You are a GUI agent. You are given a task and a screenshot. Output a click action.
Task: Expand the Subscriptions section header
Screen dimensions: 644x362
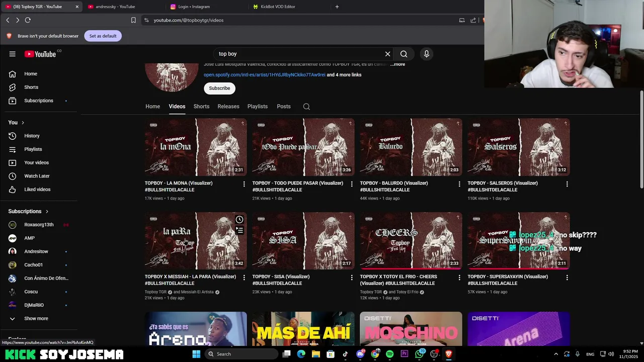pos(28,211)
